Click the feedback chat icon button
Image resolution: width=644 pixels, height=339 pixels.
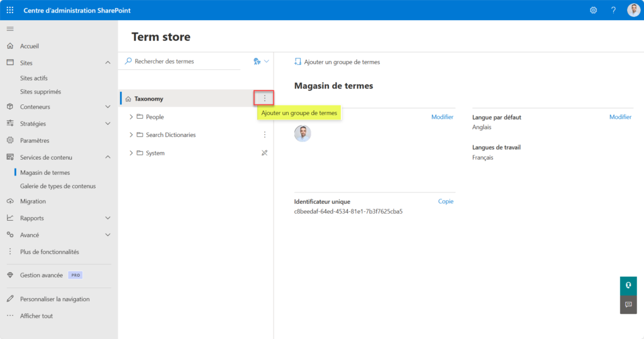click(x=628, y=304)
